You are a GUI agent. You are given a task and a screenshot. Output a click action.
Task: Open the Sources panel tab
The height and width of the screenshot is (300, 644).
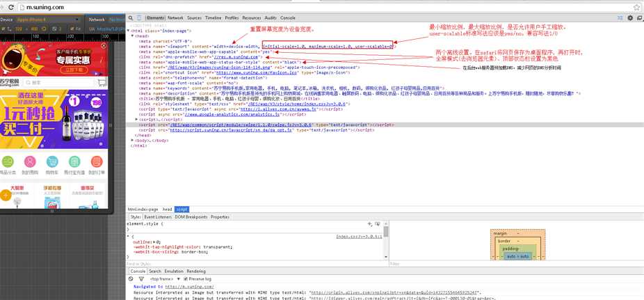194,18
